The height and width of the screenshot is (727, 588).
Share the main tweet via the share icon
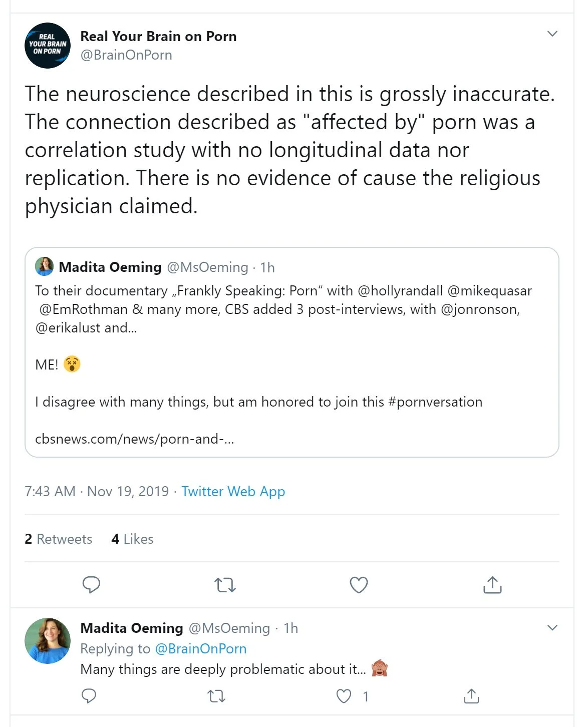tap(492, 584)
